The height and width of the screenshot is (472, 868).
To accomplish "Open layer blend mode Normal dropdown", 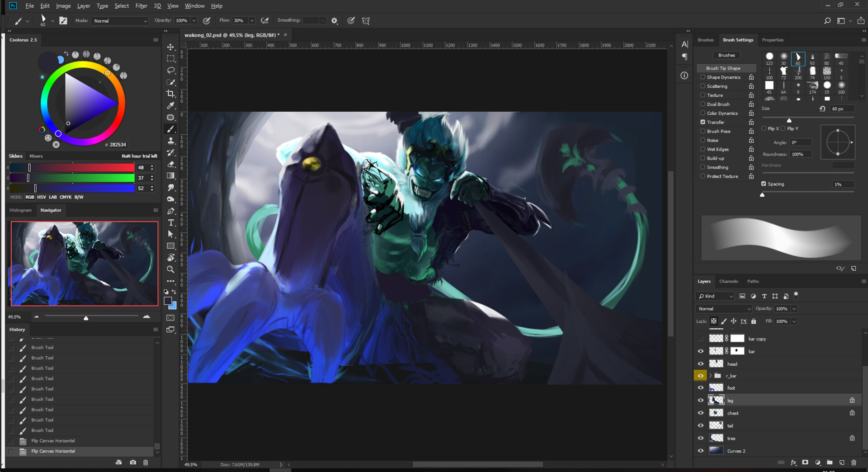I will (724, 309).
